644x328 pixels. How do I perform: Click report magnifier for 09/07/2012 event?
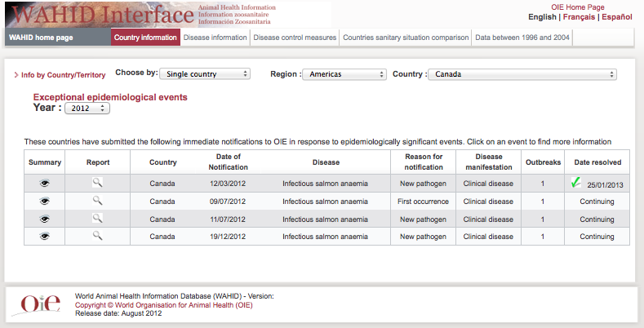coord(97,200)
